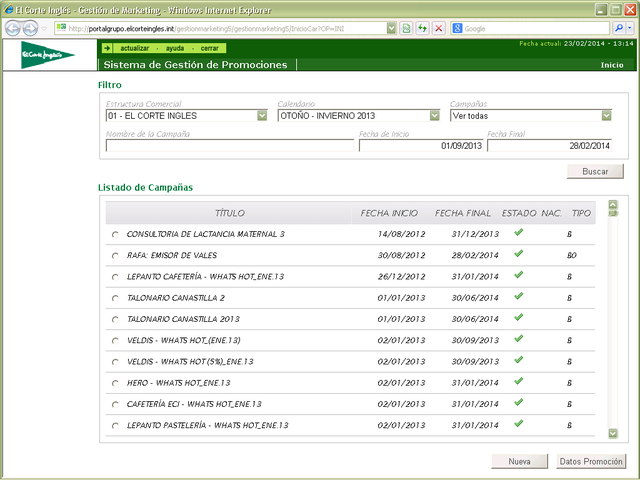Click the ESTADO column header

pyautogui.click(x=519, y=213)
